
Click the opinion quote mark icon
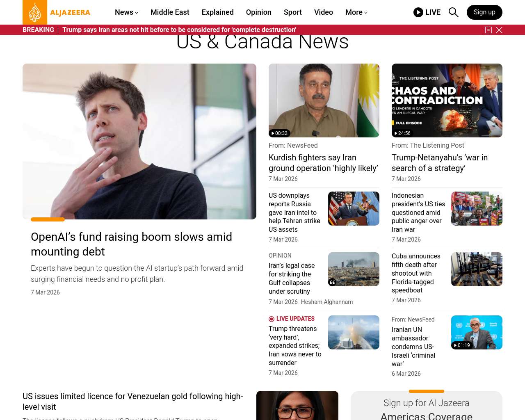point(332,282)
